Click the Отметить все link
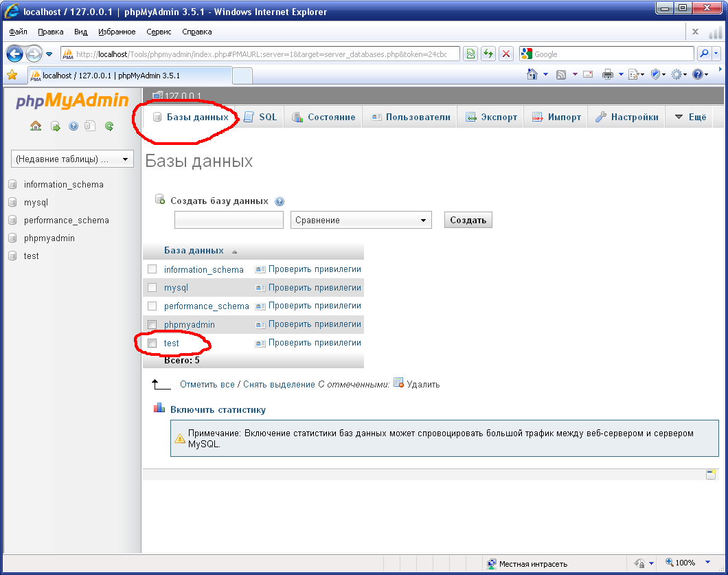This screenshot has height=575, width=728. [x=207, y=384]
